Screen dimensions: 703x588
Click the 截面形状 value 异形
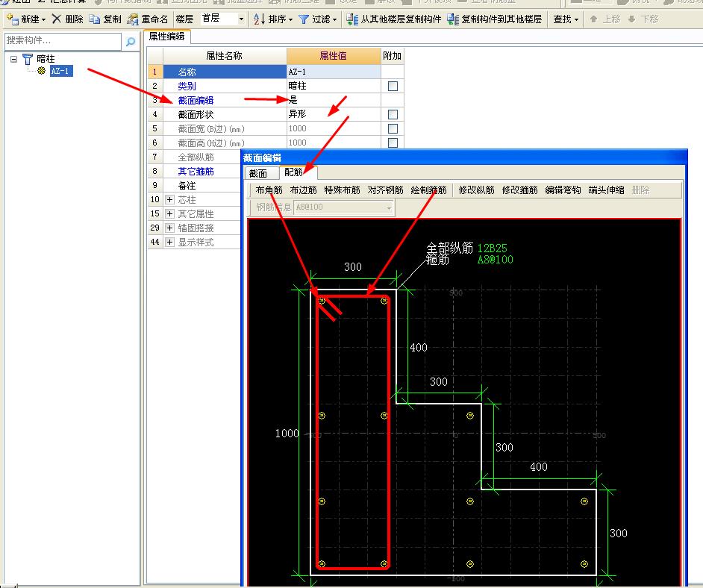pos(334,114)
